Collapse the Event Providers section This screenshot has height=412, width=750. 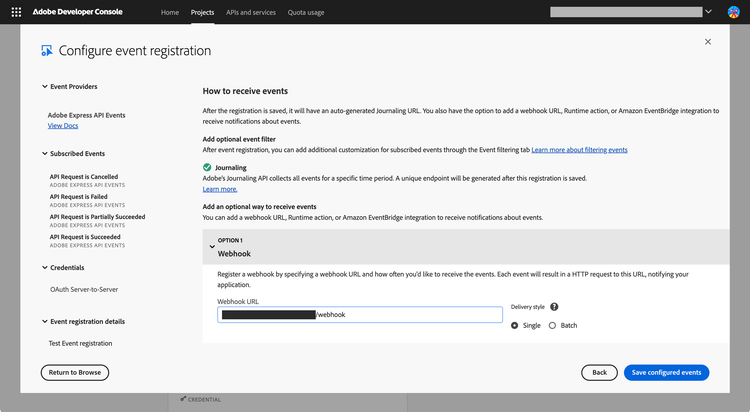44,87
